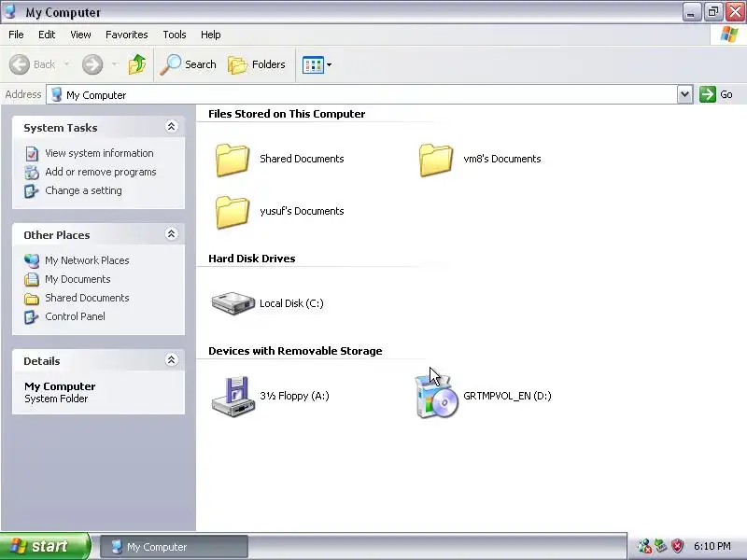The width and height of the screenshot is (747, 560).
Task: Open the Search pane
Action: (x=189, y=64)
